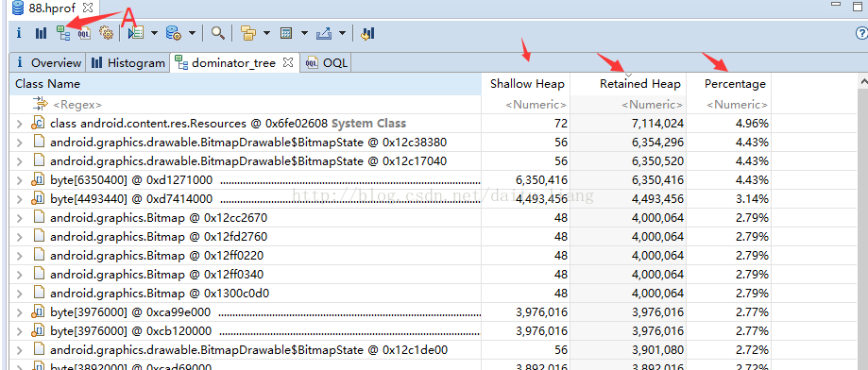Click object icon of BitmapState @ 0x12c38380
The width and height of the screenshot is (868, 370).
click(x=38, y=143)
